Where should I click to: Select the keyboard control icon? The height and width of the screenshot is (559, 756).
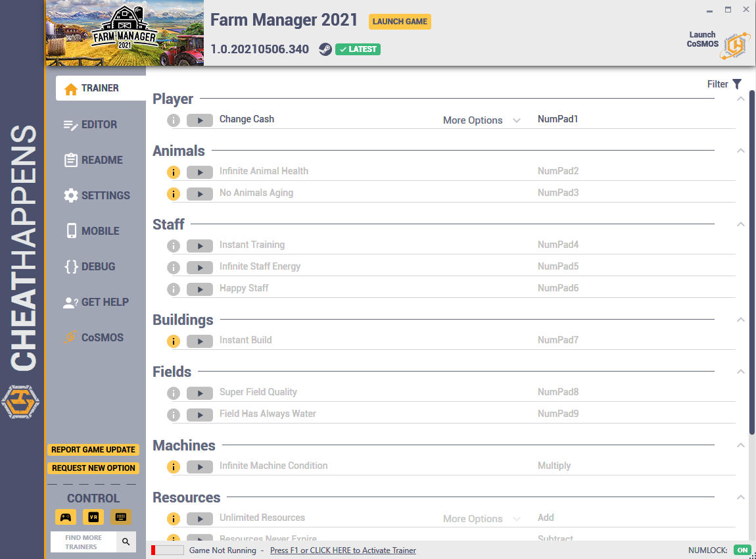pos(120,517)
